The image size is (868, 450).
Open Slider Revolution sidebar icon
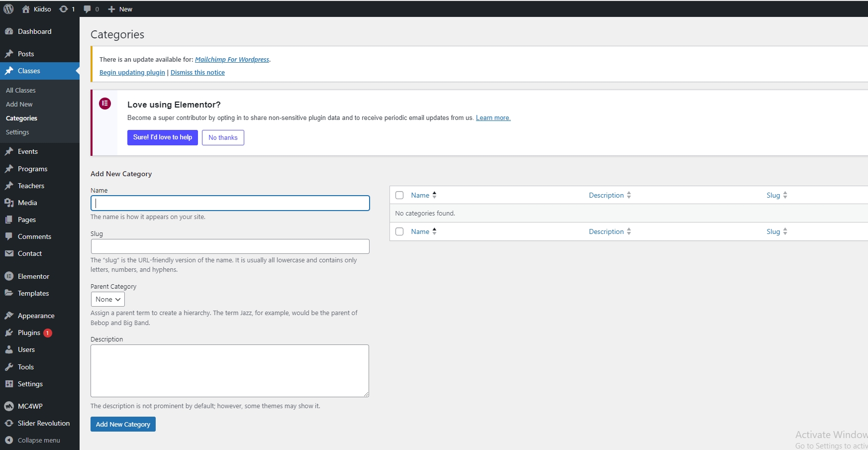[9, 423]
